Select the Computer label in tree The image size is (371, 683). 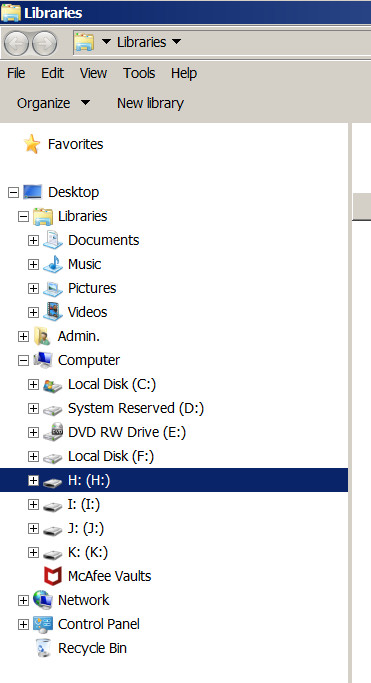pyautogui.click(x=89, y=360)
